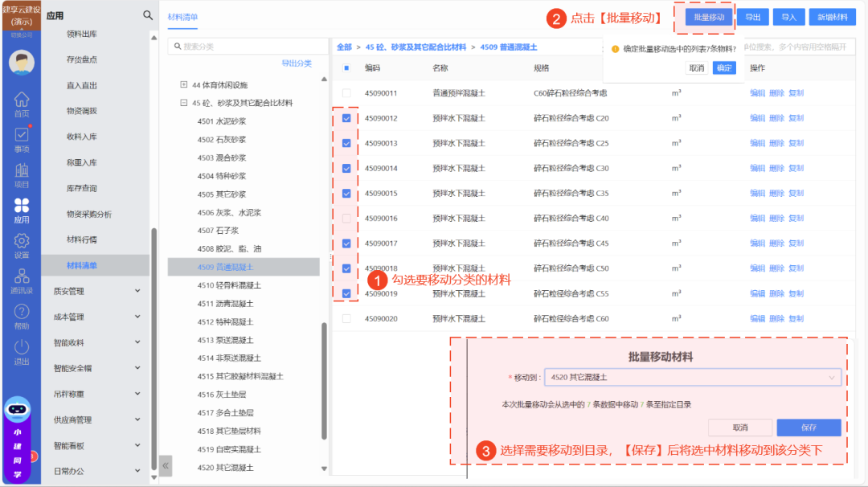Image resolution: width=868 pixels, height=487 pixels.
Task: Collapse the 45 砼、砂浆 tree node
Action: tap(184, 103)
